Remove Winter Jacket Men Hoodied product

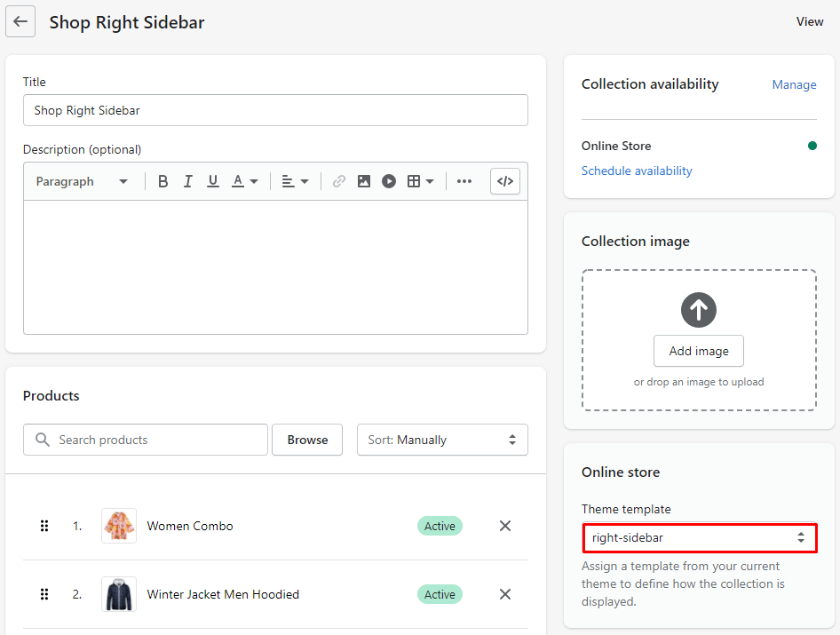pos(505,594)
